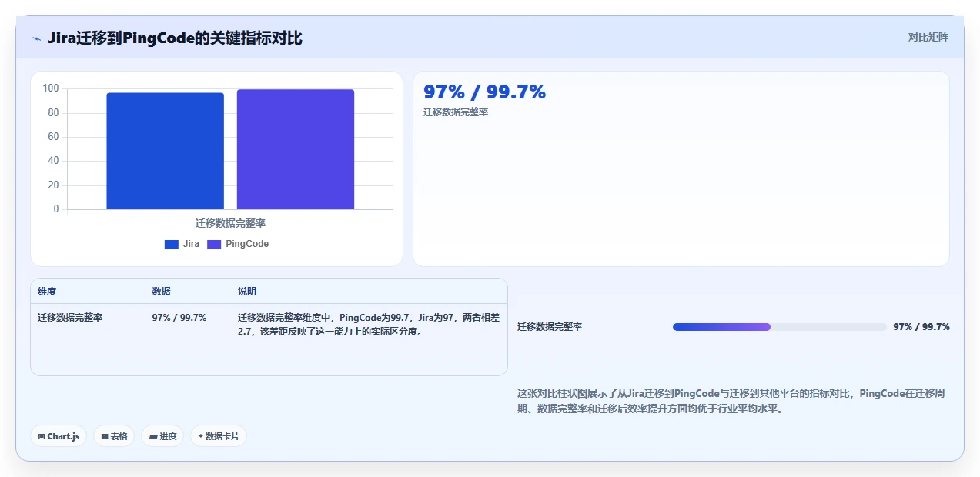Click the 说明 column header
This screenshot has height=477, width=980.
click(x=247, y=292)
